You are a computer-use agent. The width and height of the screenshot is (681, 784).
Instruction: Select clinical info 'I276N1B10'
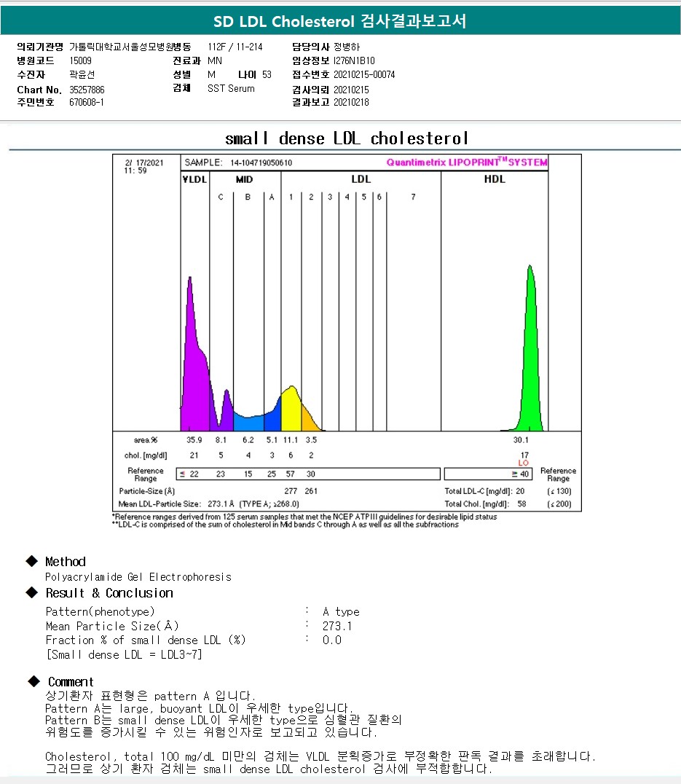[x=354, y=61]
